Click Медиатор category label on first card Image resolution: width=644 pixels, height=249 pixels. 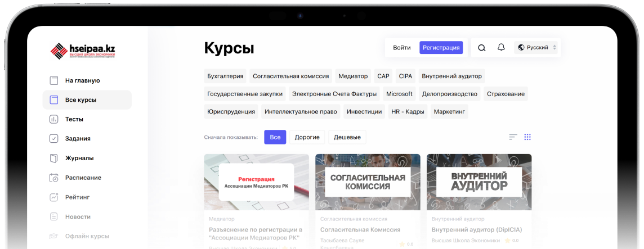tap(222, 219)
